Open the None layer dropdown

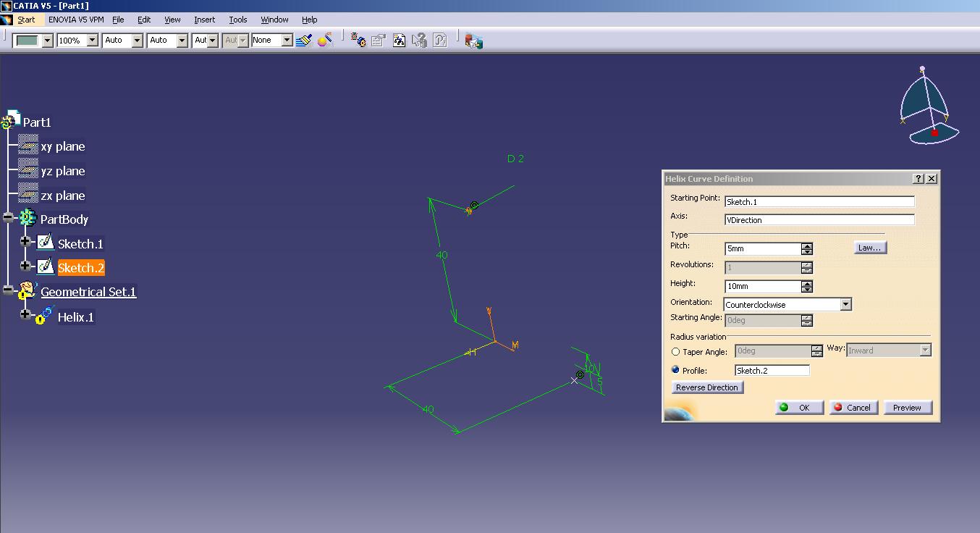pos(287,41)
